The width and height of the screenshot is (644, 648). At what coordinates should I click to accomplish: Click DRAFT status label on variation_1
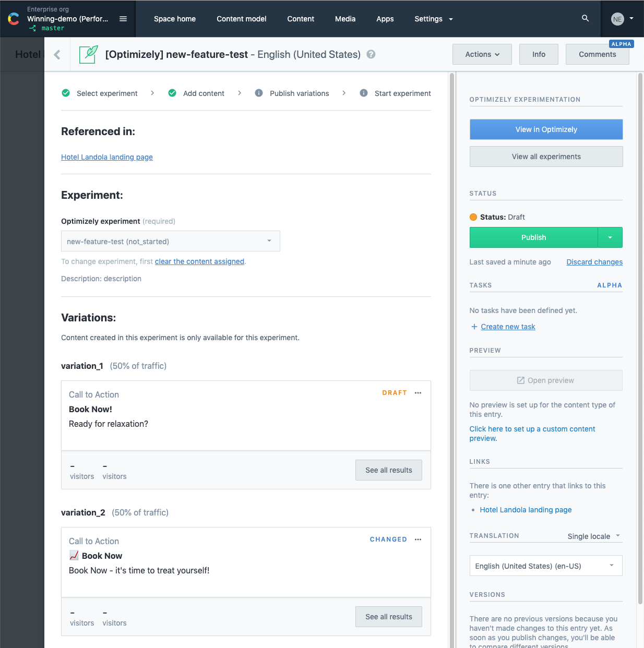coord(395,393)
